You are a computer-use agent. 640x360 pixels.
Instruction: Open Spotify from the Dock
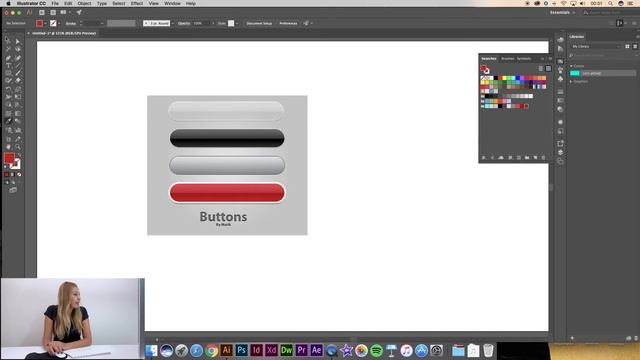(376, 350)
